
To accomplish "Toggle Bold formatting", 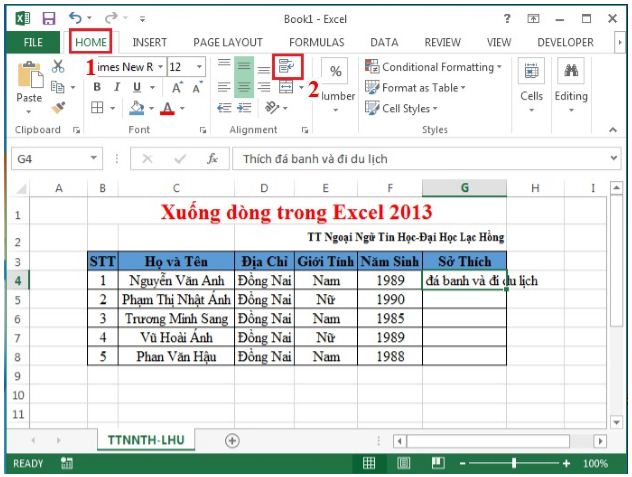I will [98, 88].
